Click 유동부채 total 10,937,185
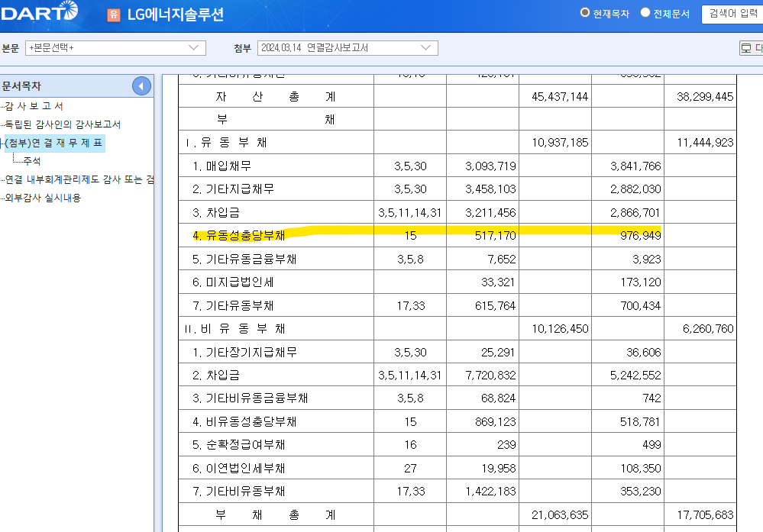The image size is (763, 532). click(x=560, y=143)
